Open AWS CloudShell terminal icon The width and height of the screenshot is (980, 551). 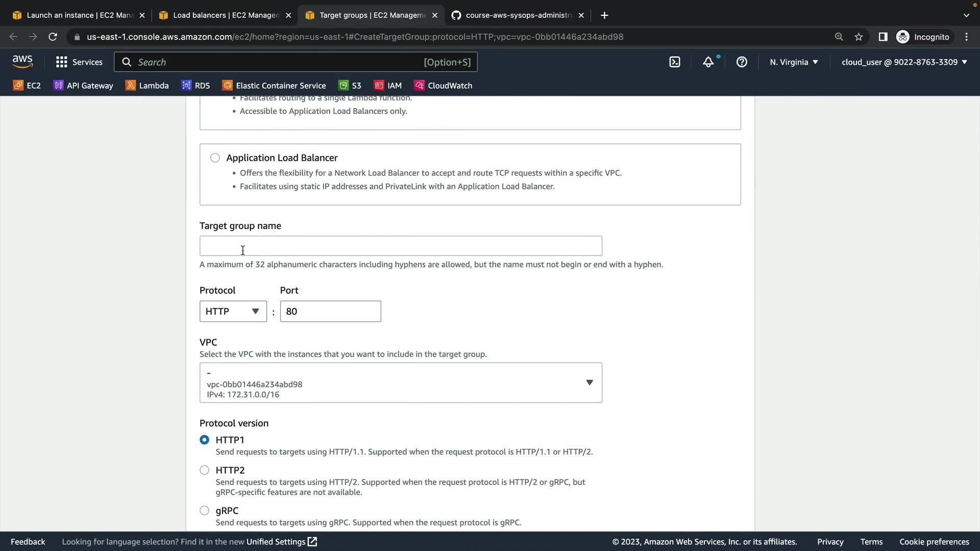tap(675, 62)
